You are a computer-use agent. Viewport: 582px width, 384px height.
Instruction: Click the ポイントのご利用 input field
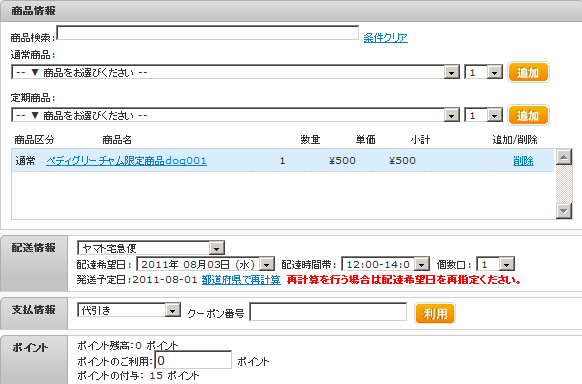tap(193, 360)
